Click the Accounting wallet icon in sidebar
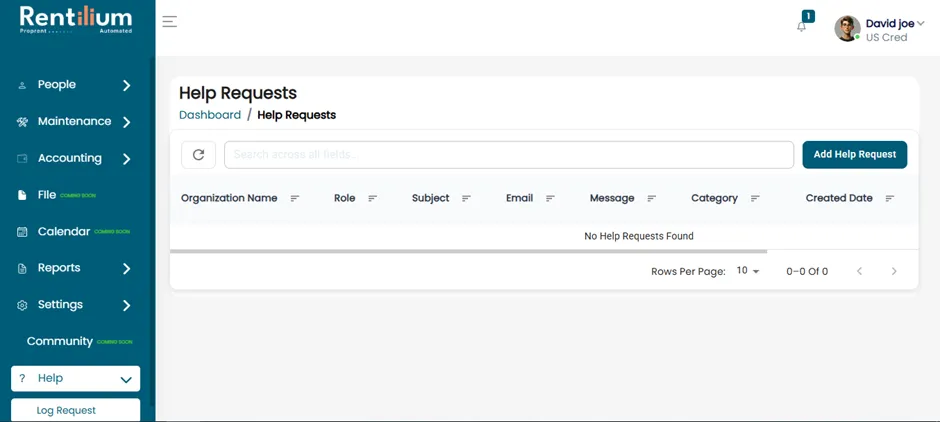Viewport: 940px width, 422px height. tap(22, 159)
